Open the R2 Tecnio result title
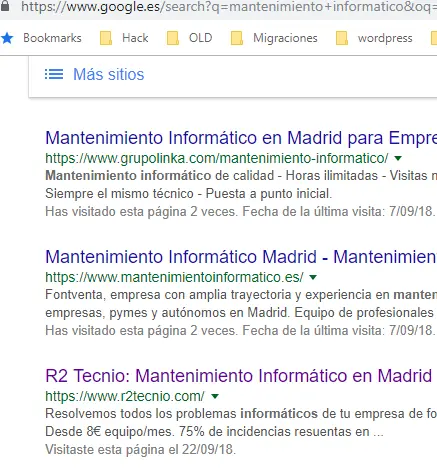This screenshot has width=437, height=476. [x=239, y=376]
